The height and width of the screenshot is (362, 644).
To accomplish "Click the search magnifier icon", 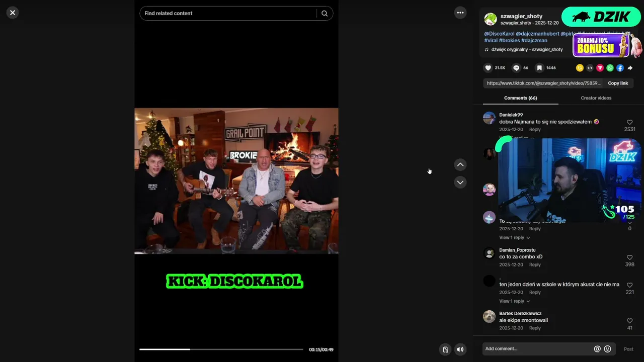I will [325, 14].
